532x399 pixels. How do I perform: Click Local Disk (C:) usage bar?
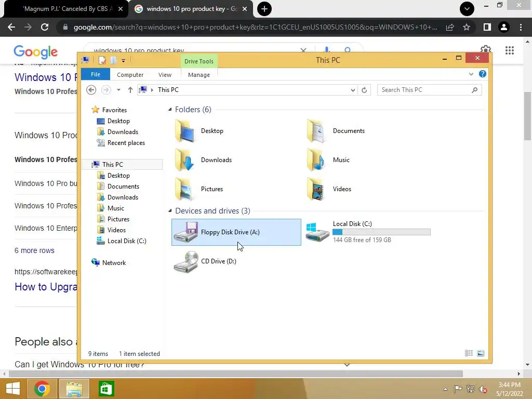381,232
